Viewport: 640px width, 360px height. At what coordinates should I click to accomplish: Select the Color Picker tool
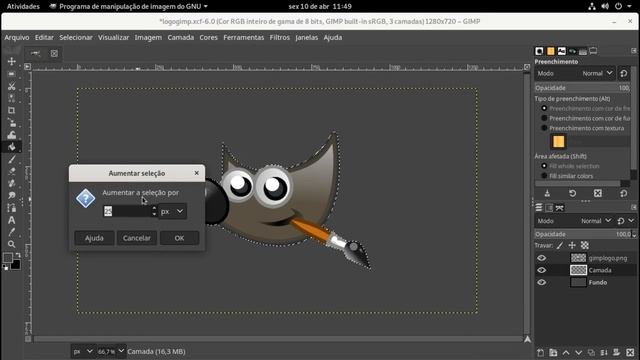tap(11, 232)
